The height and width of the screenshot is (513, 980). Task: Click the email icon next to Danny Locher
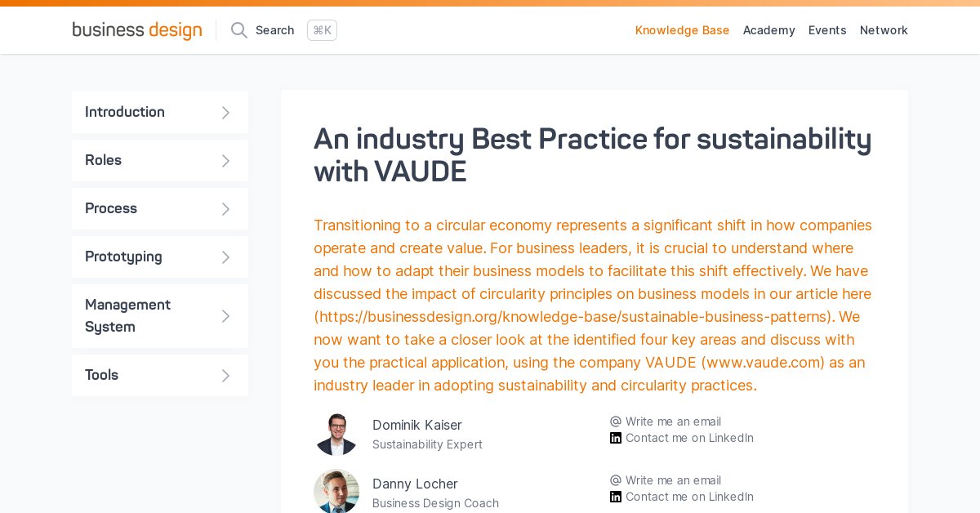tap(616, 480)
